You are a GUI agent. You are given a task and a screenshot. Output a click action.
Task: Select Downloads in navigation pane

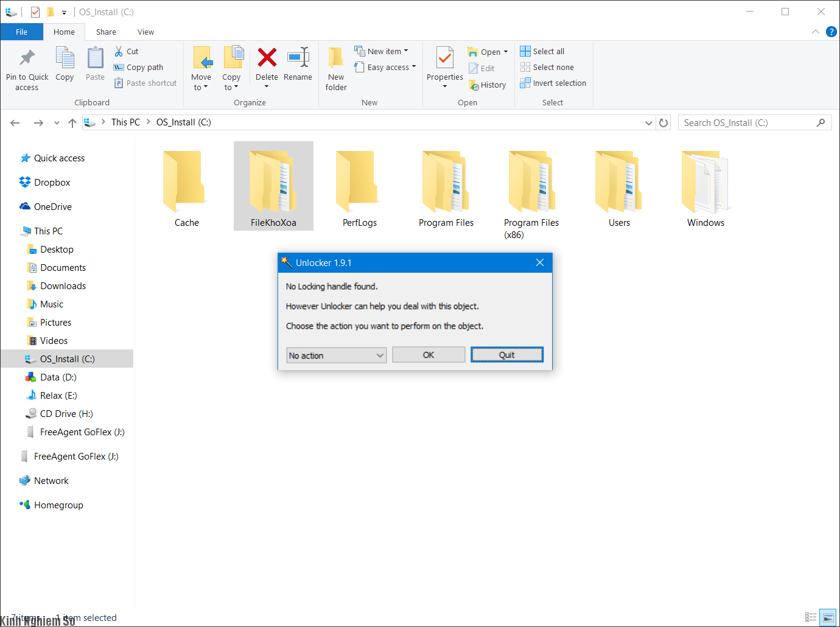click(x=63, y=286)
